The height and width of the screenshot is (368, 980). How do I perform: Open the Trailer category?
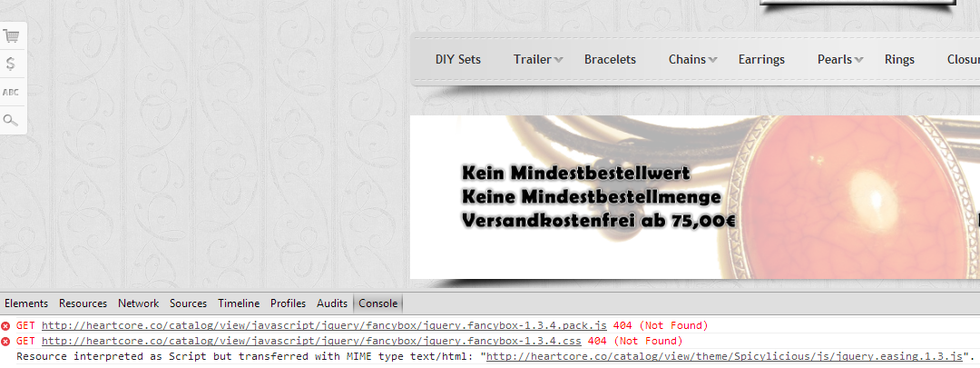coord(533,59)
